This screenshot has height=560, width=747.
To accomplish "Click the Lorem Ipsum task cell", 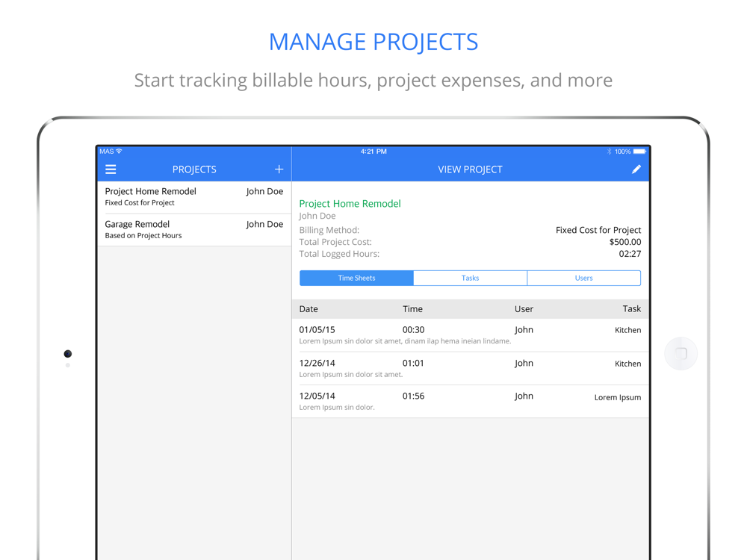I will [618, 397].
